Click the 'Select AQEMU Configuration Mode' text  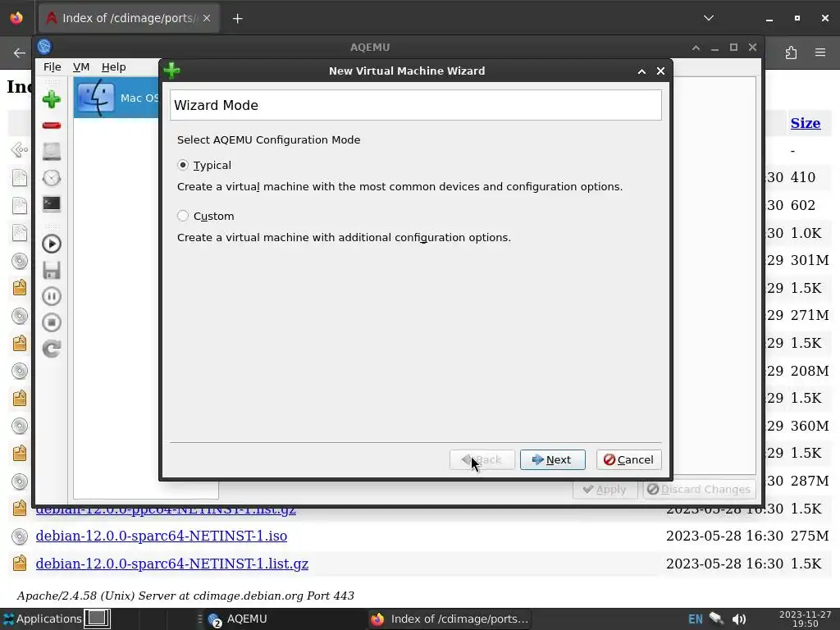pos(268,139)
